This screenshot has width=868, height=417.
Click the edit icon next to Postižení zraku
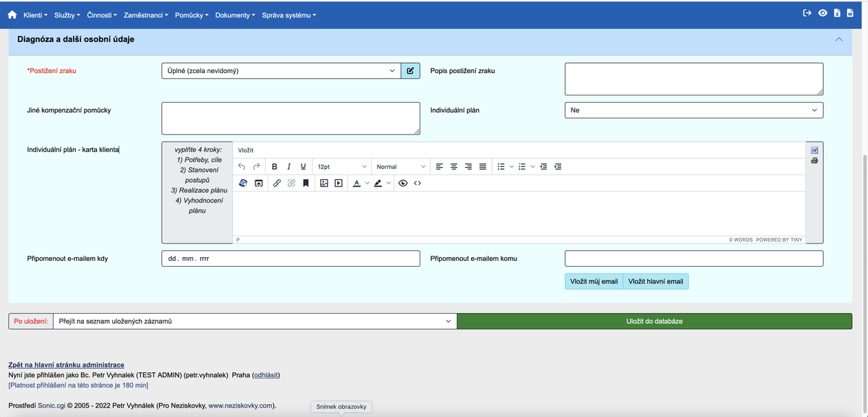click(x=410, y=71)
